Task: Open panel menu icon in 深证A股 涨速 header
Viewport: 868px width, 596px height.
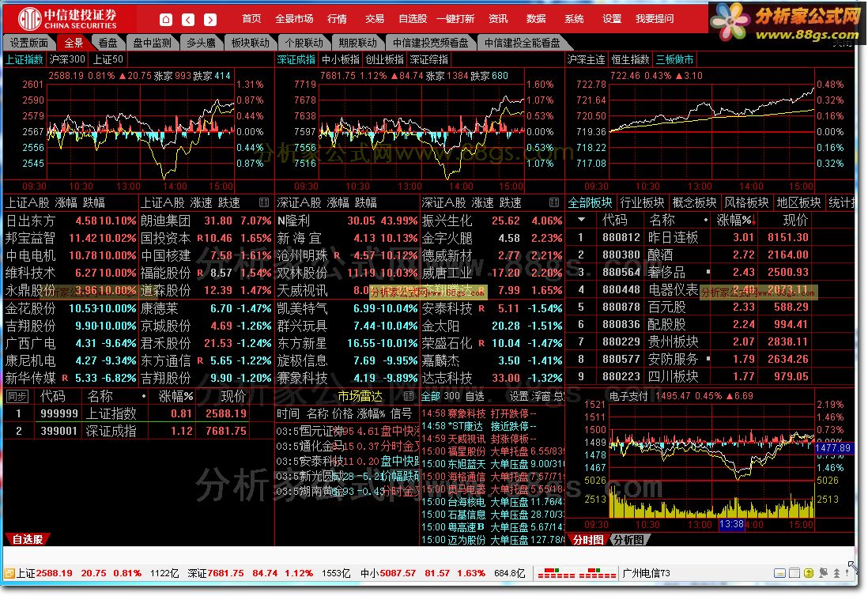Action: point(553,202)
